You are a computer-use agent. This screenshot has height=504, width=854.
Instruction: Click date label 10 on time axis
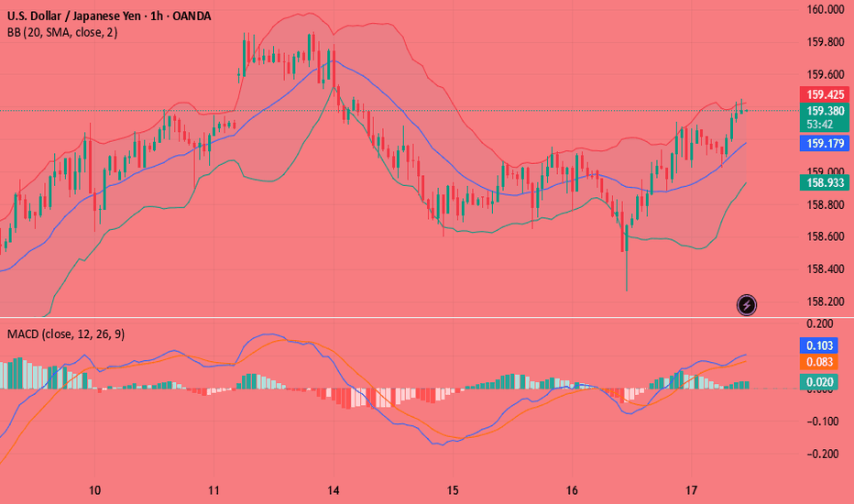[94, 490]
